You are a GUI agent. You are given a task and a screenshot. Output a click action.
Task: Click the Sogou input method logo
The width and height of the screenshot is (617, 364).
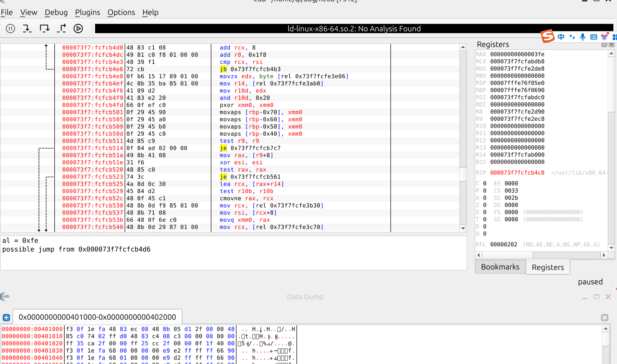click(x=548, y=36)
